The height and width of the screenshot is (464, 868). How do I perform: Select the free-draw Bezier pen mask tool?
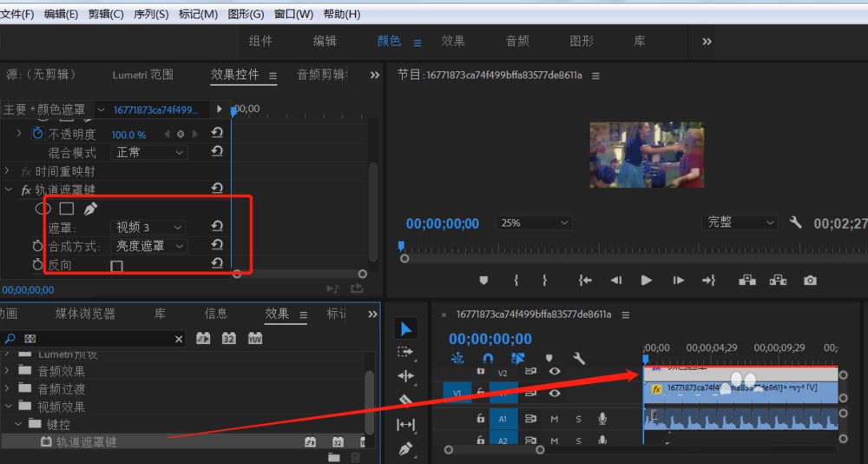pos(90,209)
